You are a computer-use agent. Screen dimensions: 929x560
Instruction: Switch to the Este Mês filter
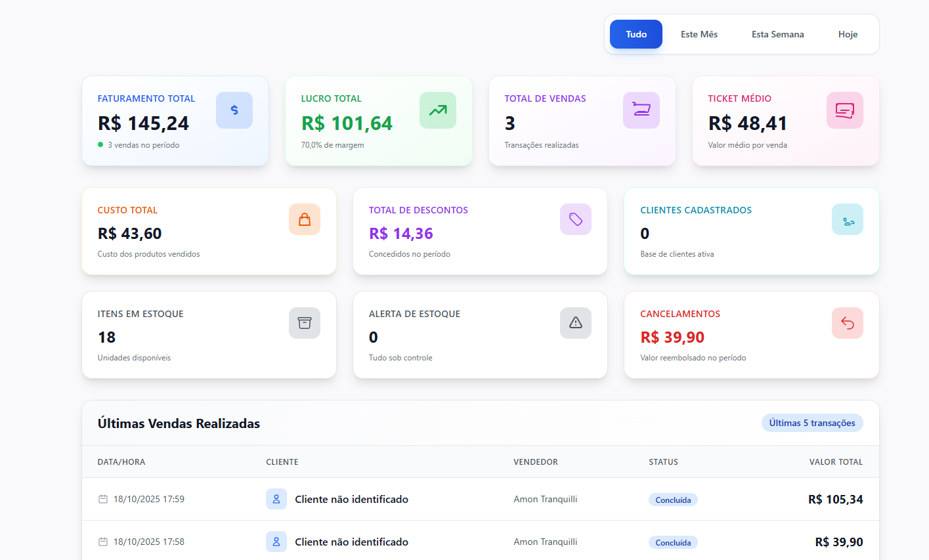point(699,34)
